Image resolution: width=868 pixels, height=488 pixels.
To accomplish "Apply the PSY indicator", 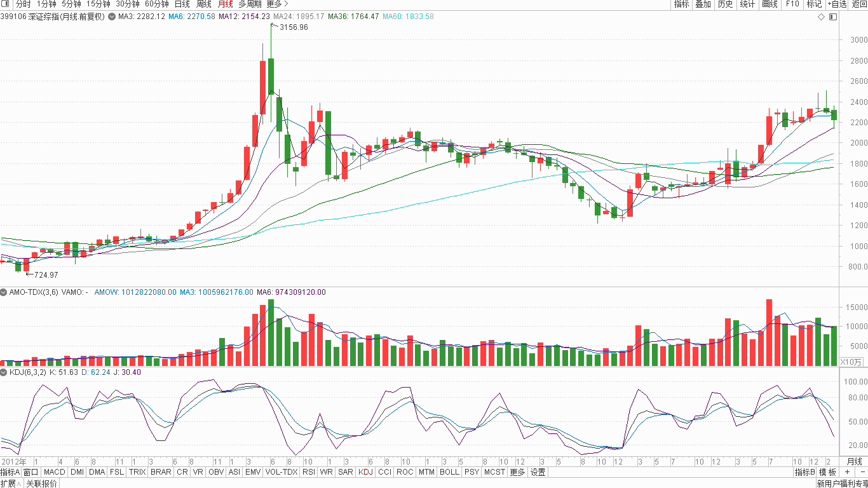I will click(471, 472).
